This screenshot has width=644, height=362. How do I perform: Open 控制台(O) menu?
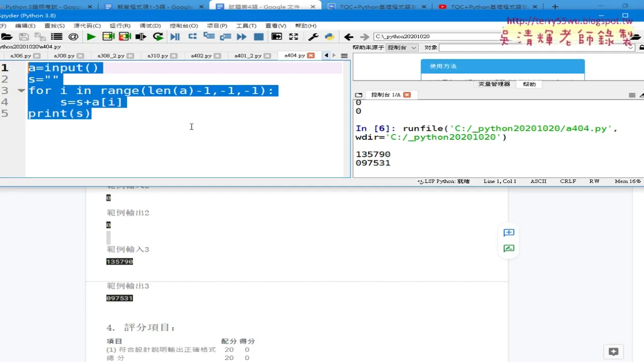[x=184, y=26]
